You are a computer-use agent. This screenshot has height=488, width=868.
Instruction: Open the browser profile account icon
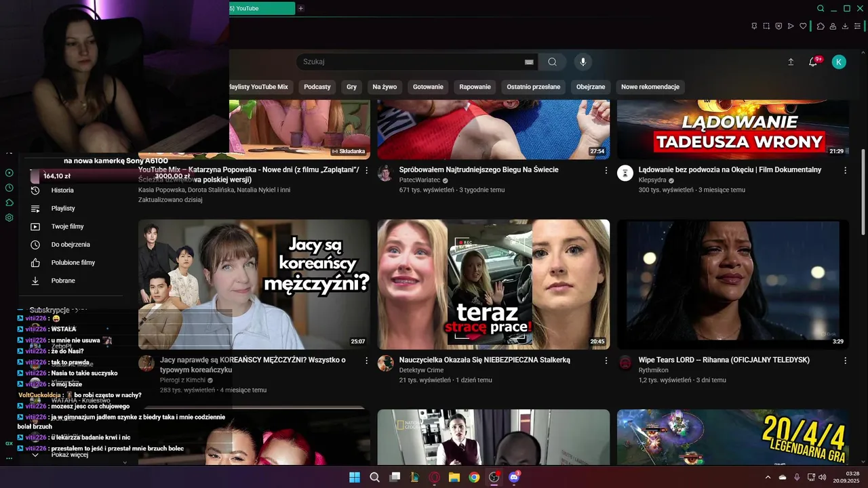click(833, 26)
